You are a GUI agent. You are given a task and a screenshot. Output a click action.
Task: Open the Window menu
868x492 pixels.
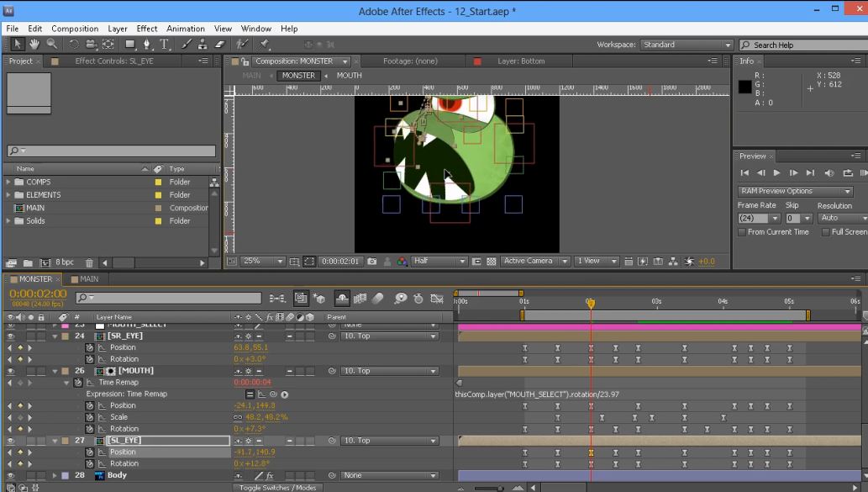(255, 29)
